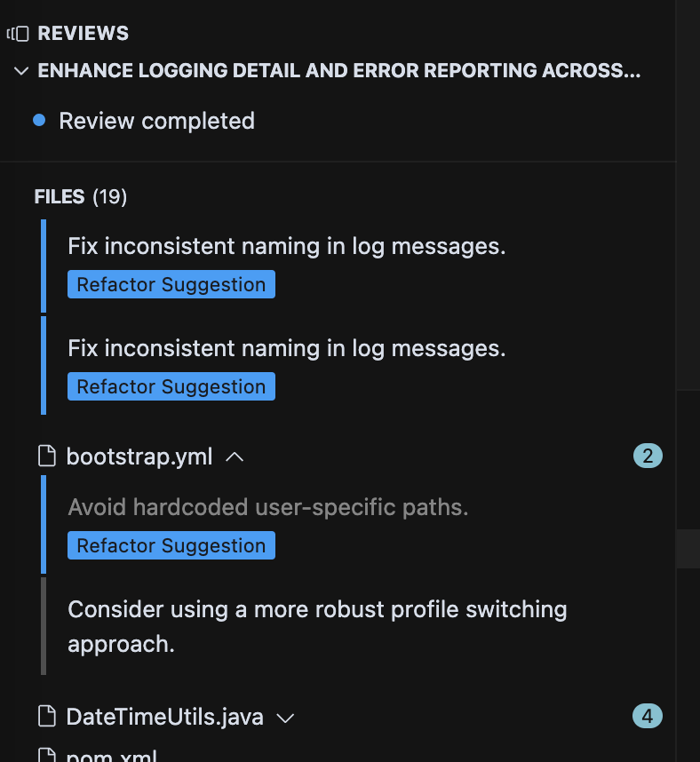Open the Avoid hardcoded user-specific paths comment
This screenshot has width=700, height=762.
[268, 507]
